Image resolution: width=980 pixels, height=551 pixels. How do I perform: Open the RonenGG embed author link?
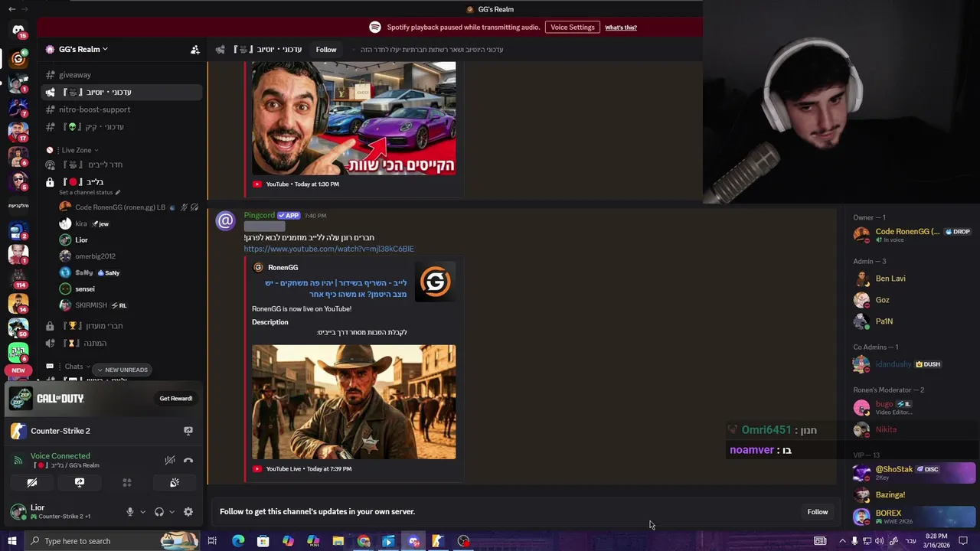coord(283,267)
